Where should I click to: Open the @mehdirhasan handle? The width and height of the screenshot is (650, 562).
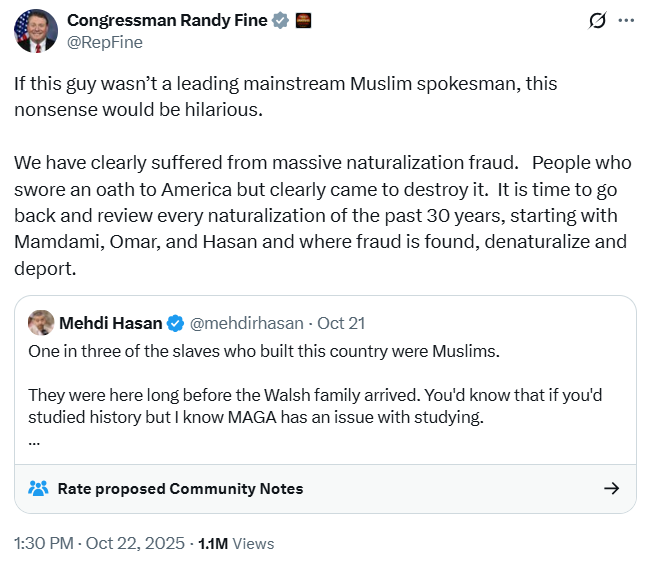point(247,323)
